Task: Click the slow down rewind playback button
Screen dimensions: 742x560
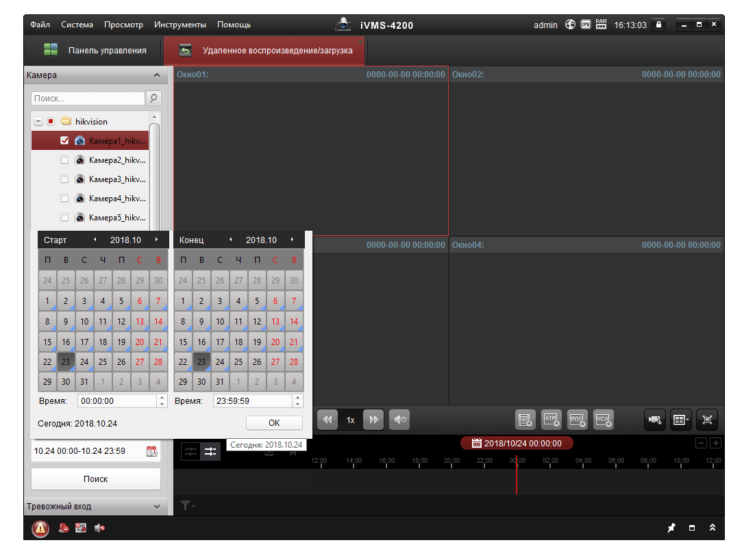Action: (327, 420)
